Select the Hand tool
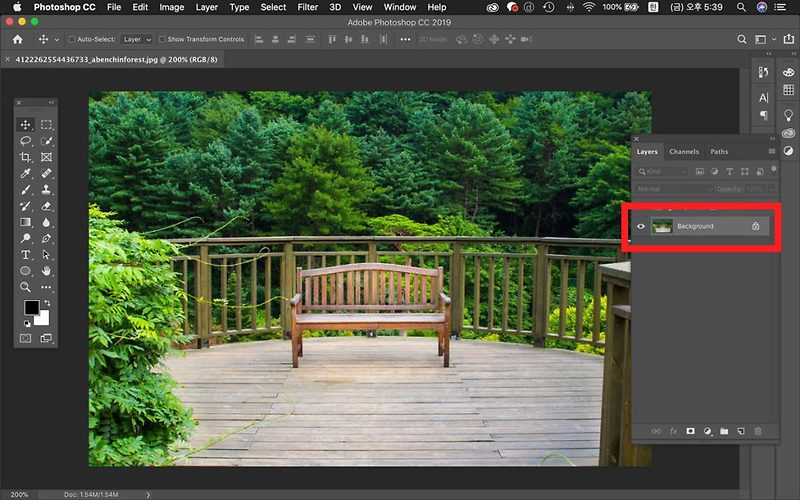The height and width of the screenshot is (500, 800). click(46, 271)
